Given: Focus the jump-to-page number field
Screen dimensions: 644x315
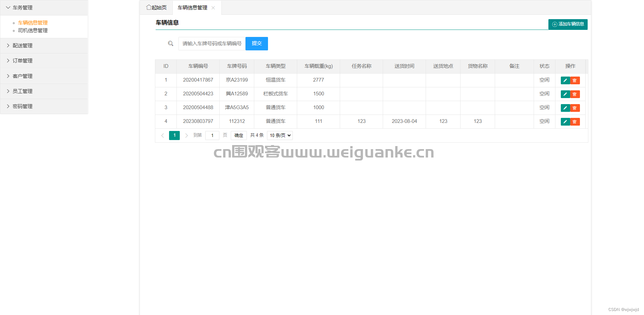Looking at the screenshot, I should tap(212, 135).
